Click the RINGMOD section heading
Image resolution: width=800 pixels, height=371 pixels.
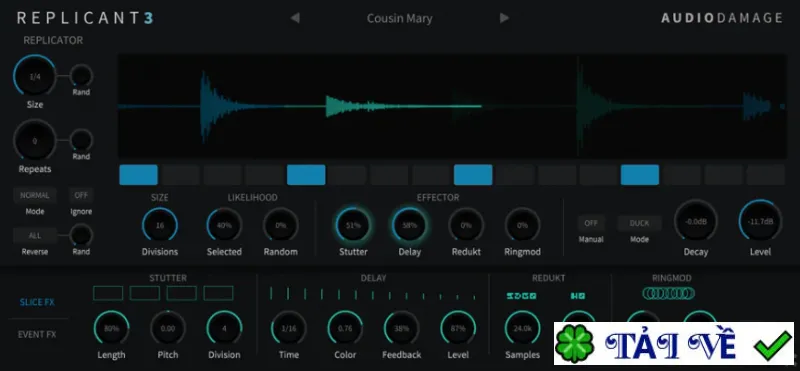pos(671,278)
